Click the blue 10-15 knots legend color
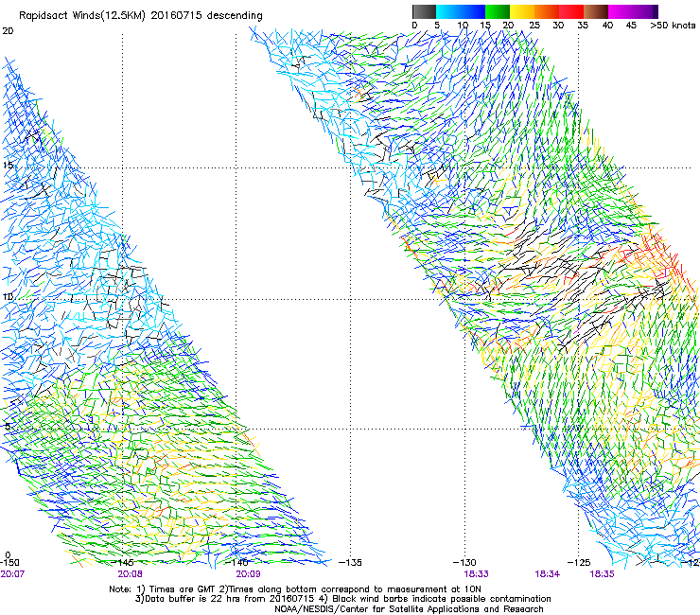 473,11
